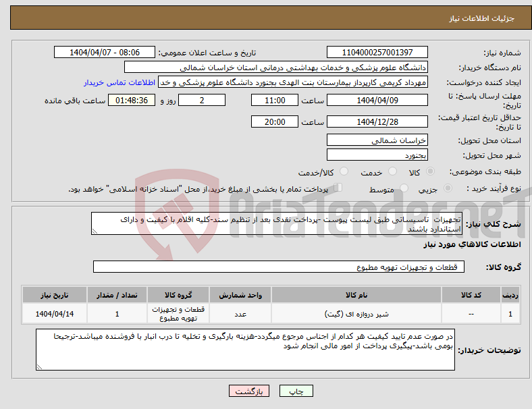Screen dimensions: 532x409
Task: Click the resize handle of the description box
Action: click(x=95, y=231)
